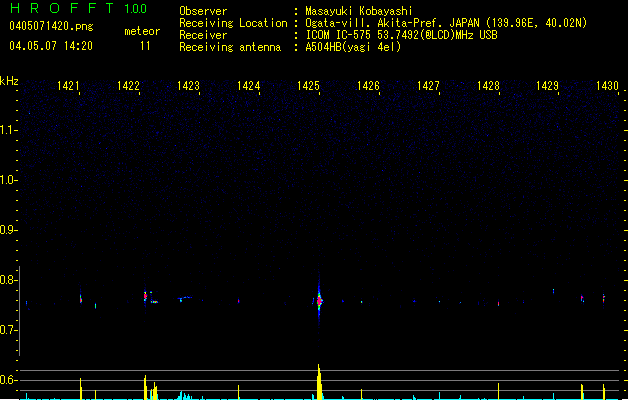Viewport: 629px width, 400px height.
Task: Click the meteor count value 11
Action: point(145,46)
